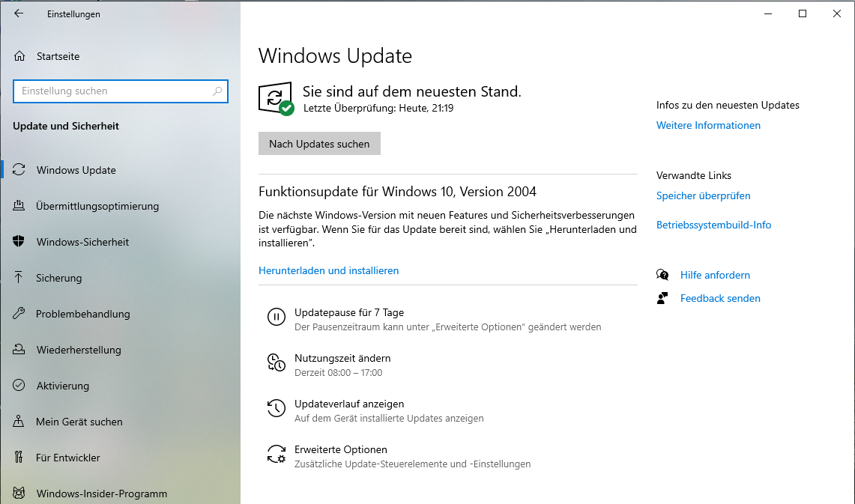Click the Nach Updates suchen button
Screen dimensions: 855x504
[319, 143]
